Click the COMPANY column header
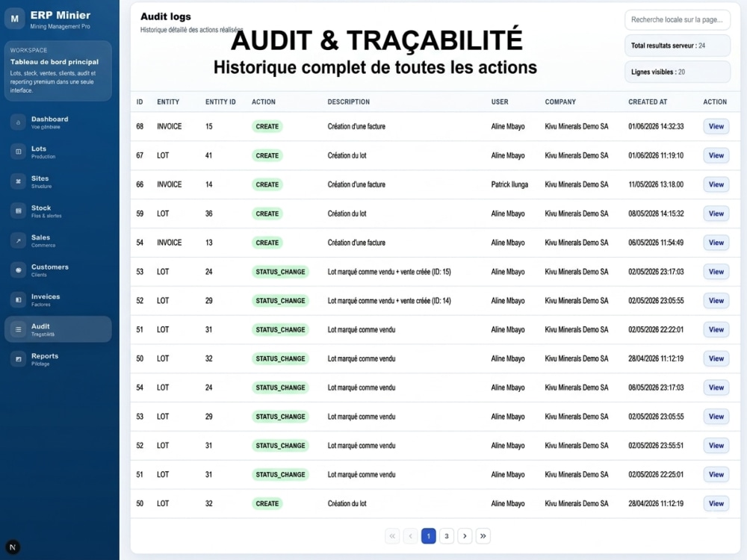 (560, 102)
